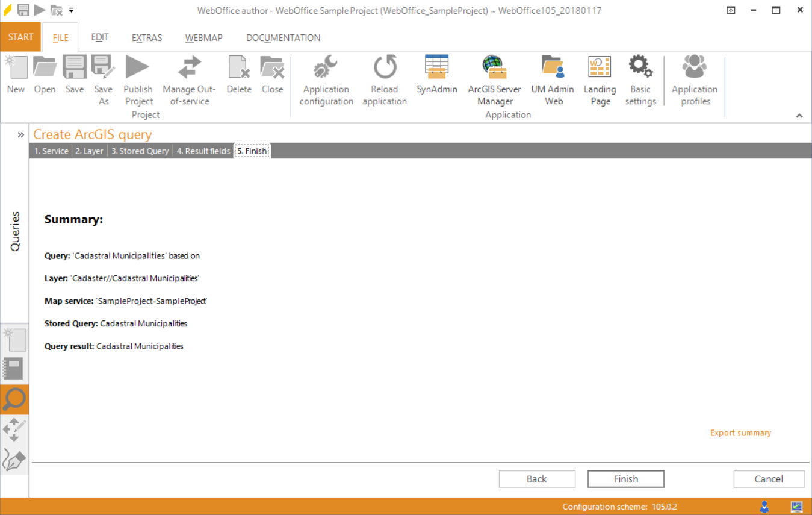The width and height of the screenshot is (812, 515).
Task: Click Manage Out-of-service
Action: pyautogui.click(x=188, y=78)
